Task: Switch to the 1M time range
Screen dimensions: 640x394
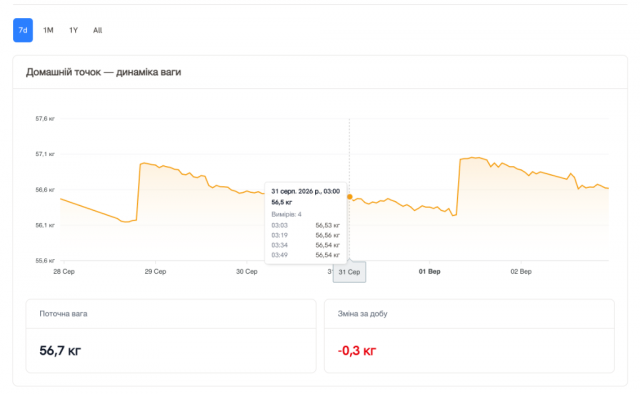Action: (48, 30)
